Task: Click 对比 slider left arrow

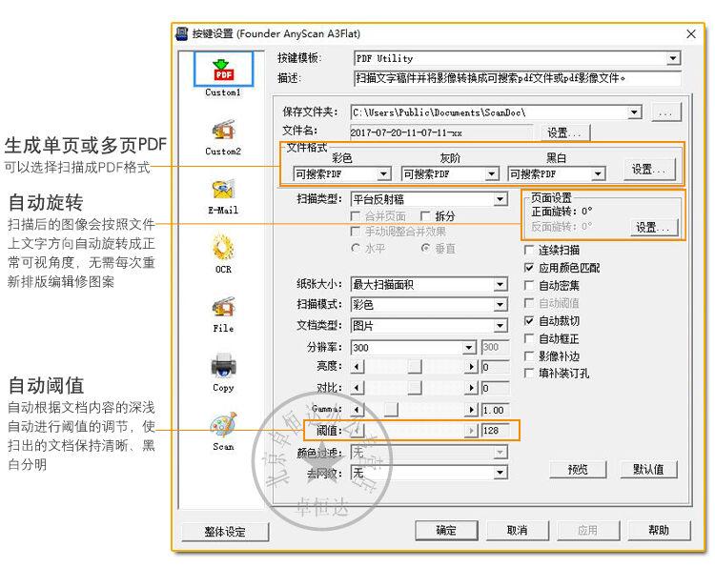Action: (357, 388)
